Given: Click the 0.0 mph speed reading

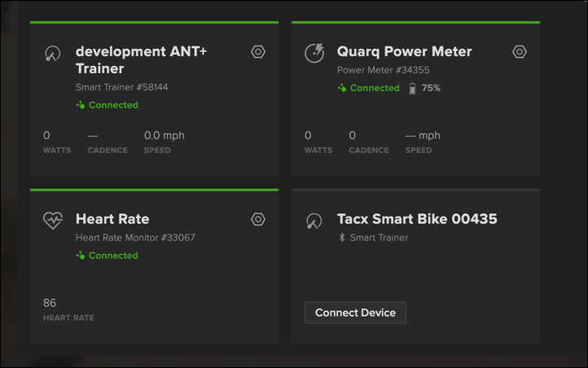Looking at the screenshot, I should click(x=165, y=136).
